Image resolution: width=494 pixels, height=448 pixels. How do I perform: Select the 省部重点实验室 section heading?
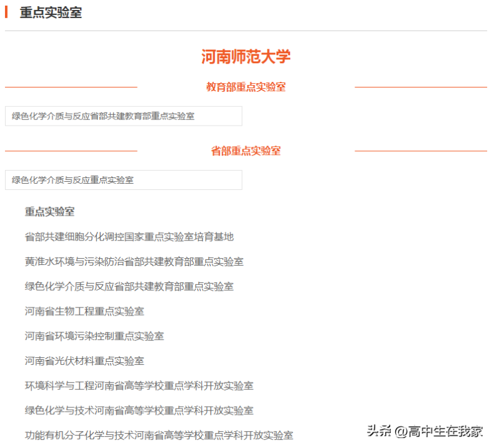point(246,151)
